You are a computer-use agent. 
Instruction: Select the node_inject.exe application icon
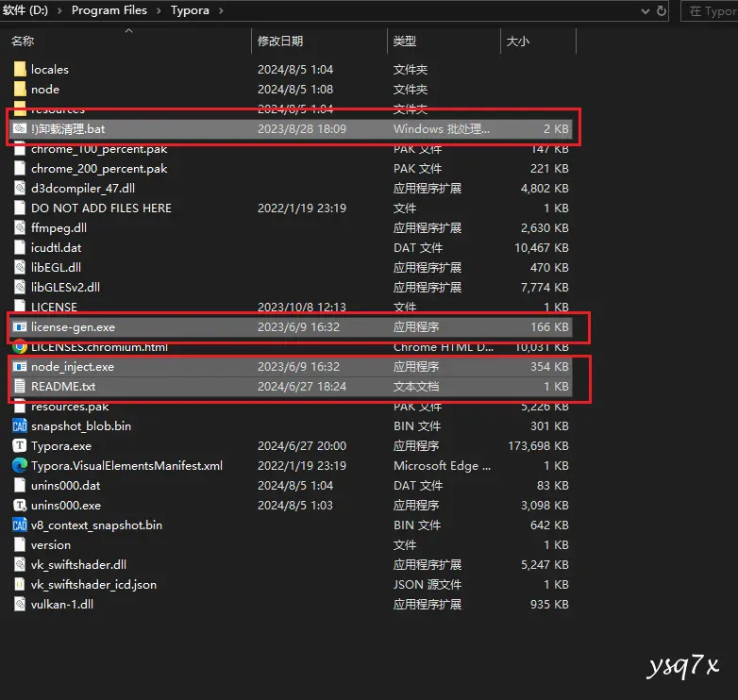[x=20, y=366]
